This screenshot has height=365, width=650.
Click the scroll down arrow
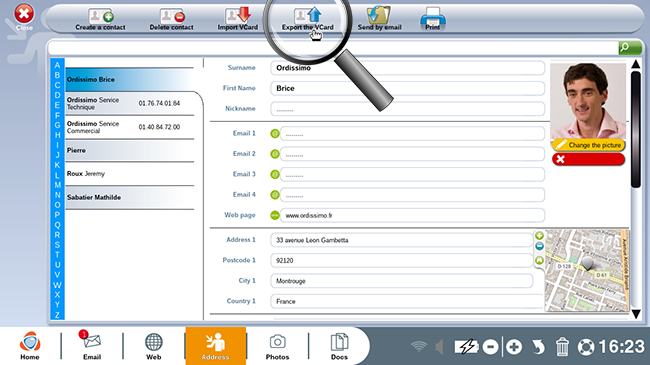click(x=636, y=314)
